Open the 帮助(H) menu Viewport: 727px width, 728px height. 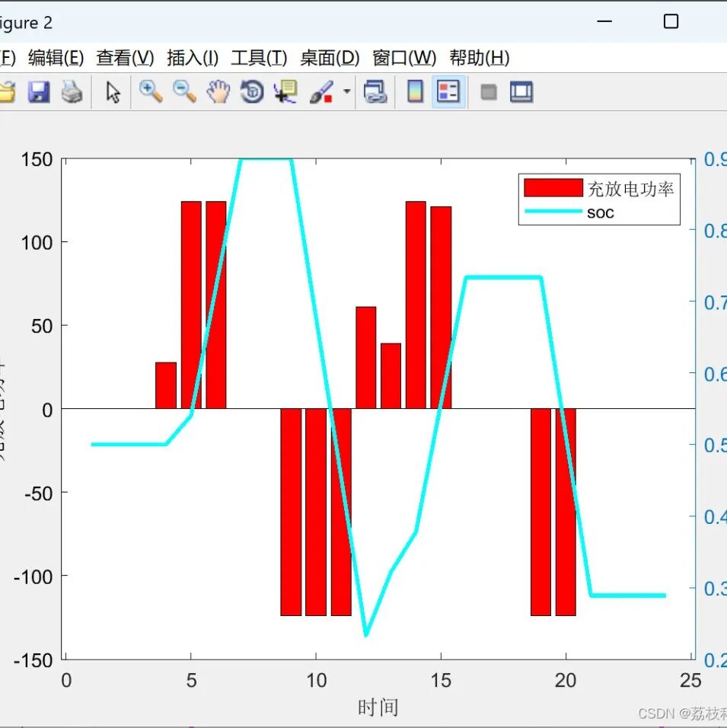(480, 58)
